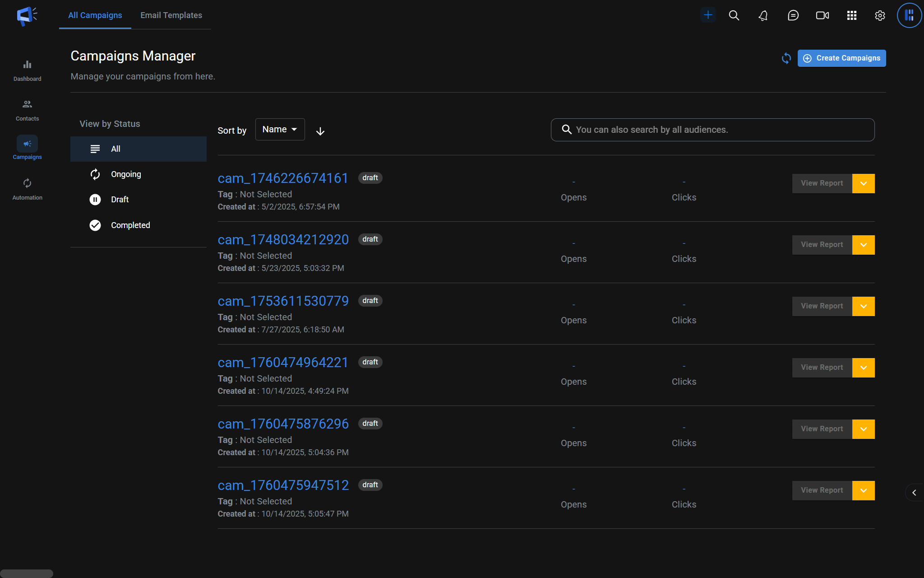Go to Contacts in sidebar
924x578 pixels.
pyautogui.click(x=27, y=110)
